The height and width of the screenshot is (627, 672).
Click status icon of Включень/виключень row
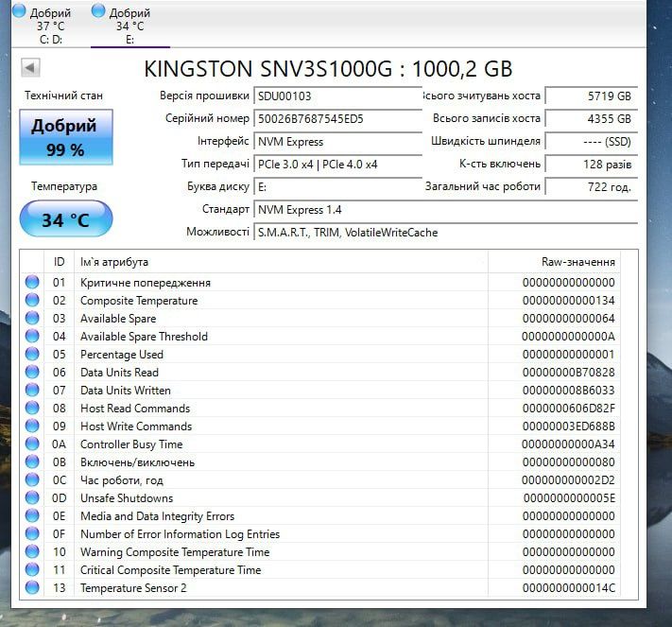32,462
